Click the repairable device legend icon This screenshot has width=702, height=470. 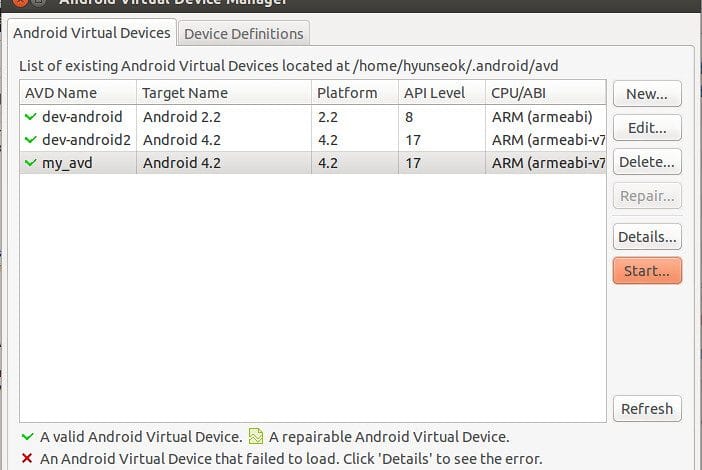256,436
